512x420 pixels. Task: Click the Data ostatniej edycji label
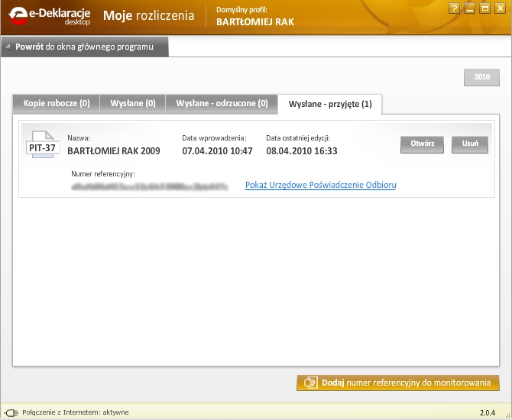pos(298,138)
